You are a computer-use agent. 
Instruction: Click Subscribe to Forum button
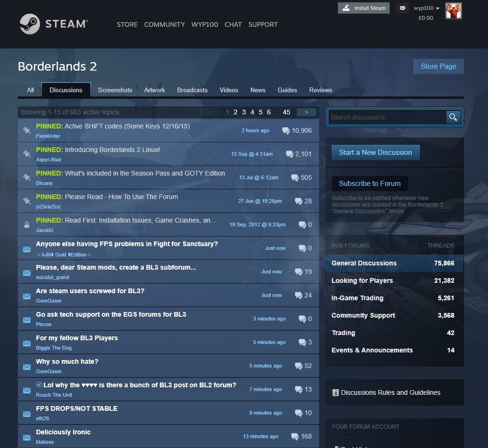click(x=369, y=184)
